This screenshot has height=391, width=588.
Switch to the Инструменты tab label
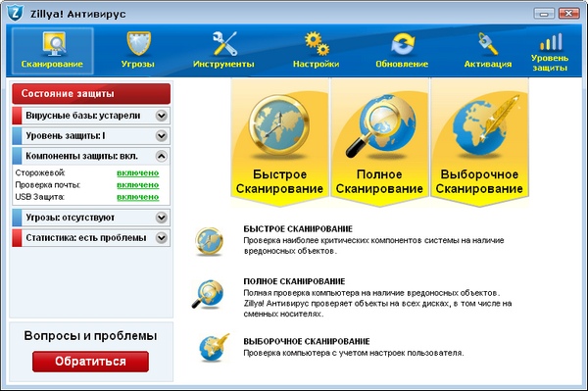(223, 64)
